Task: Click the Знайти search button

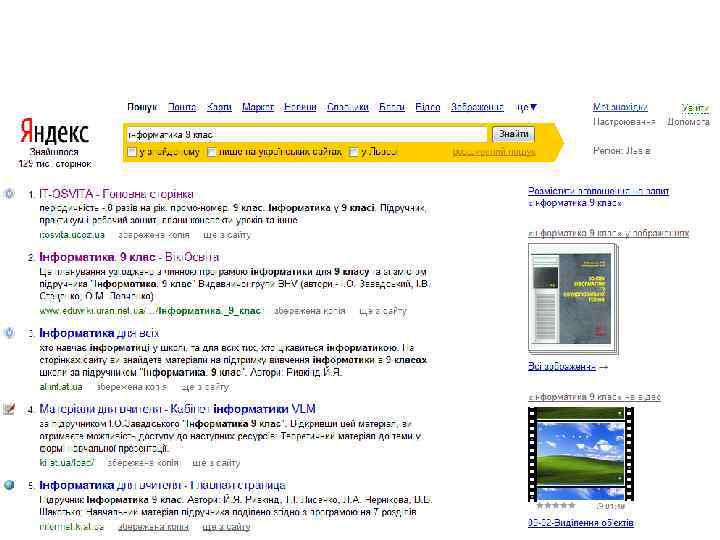Action: [x=513, y=134]
